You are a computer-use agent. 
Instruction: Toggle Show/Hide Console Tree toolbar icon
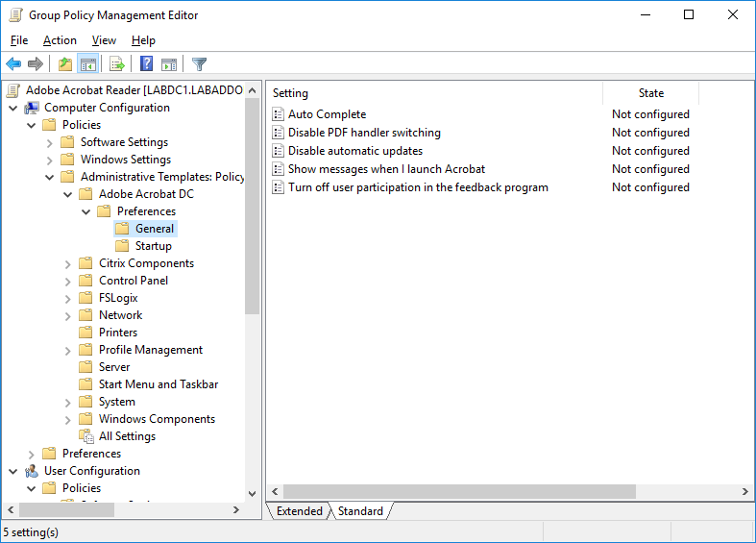[87, 64]
